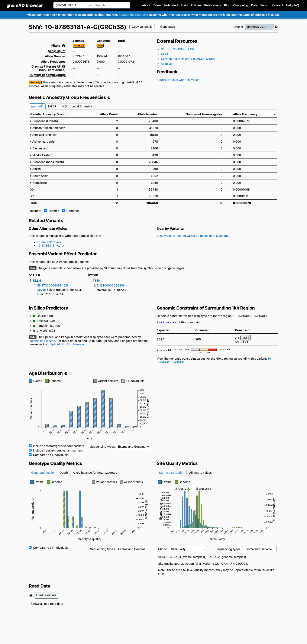View variants within 20 bases link

[193, 236]
